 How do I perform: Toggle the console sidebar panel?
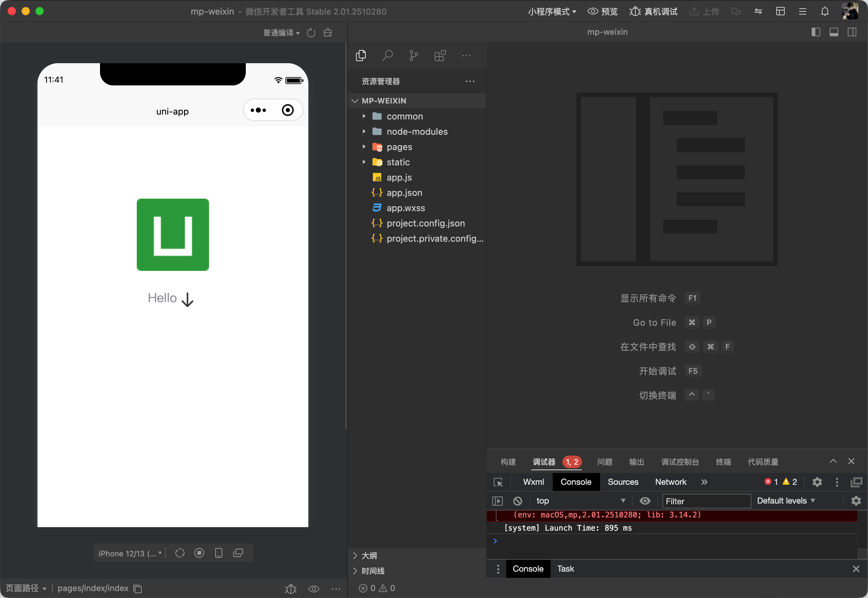click(498, 501)
